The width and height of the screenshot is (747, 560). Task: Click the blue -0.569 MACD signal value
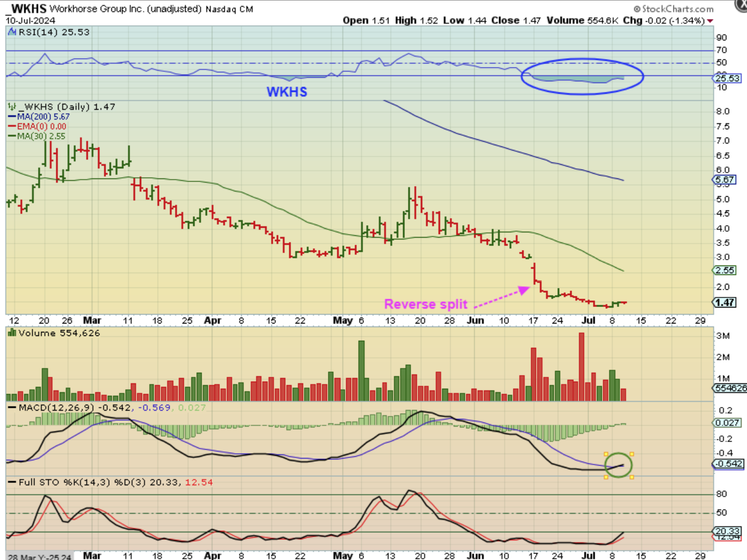pos(155,408)
